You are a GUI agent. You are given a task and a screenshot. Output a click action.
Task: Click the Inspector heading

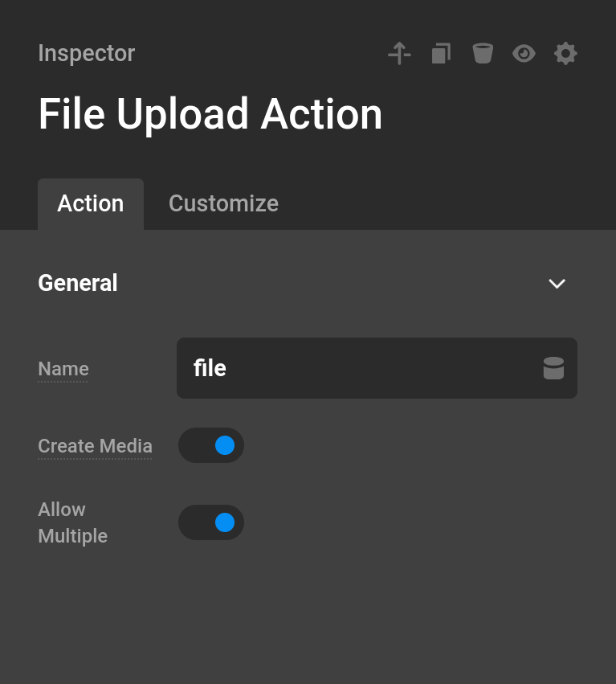click(x=86, y=53)
